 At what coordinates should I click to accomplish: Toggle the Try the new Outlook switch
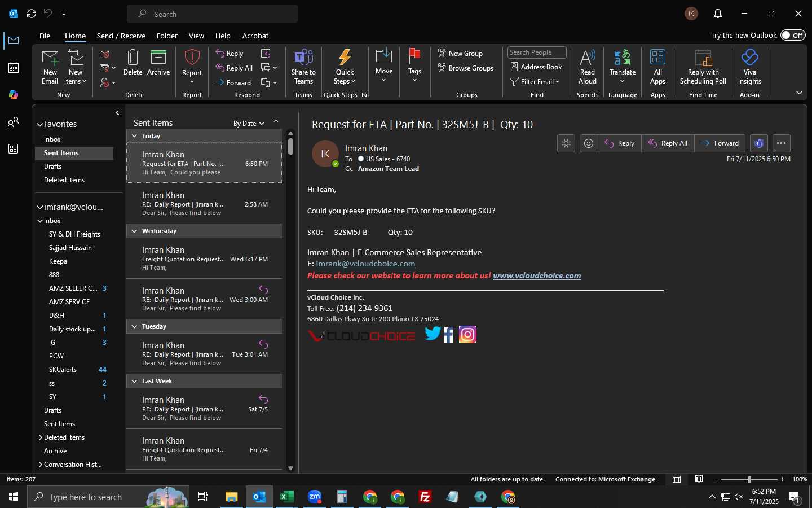click(x=793, y=35)
